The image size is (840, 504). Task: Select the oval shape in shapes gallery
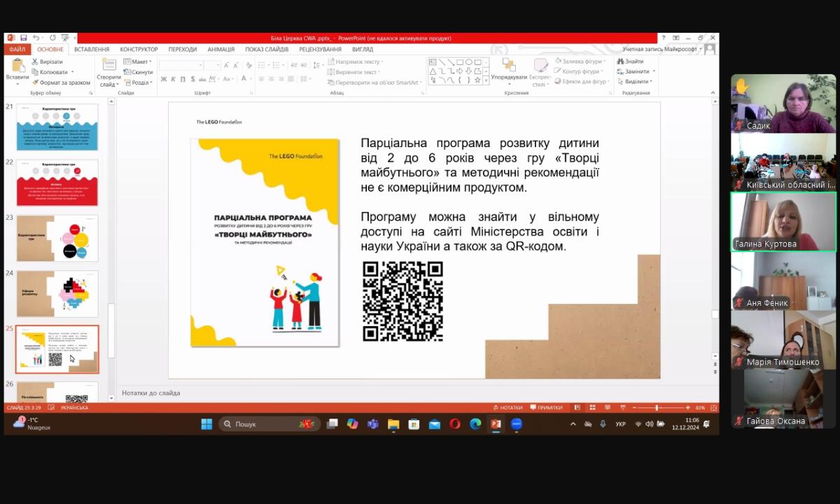469,62
